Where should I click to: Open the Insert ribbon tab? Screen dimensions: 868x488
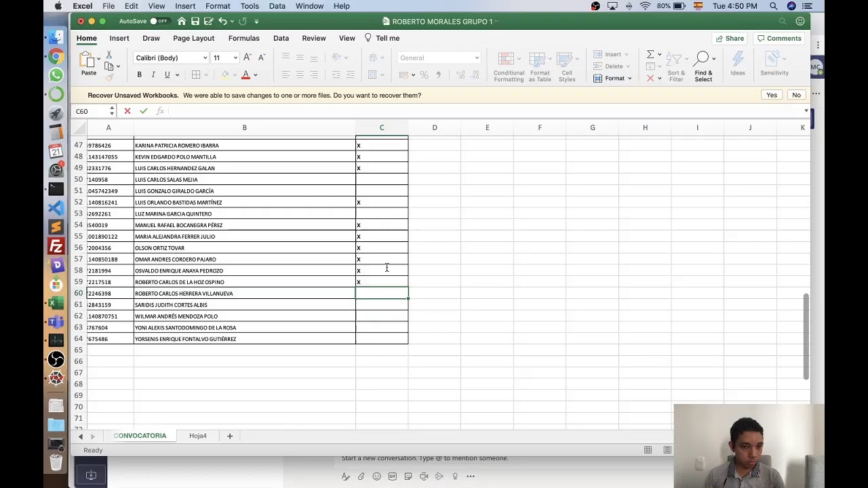(119, 38)
